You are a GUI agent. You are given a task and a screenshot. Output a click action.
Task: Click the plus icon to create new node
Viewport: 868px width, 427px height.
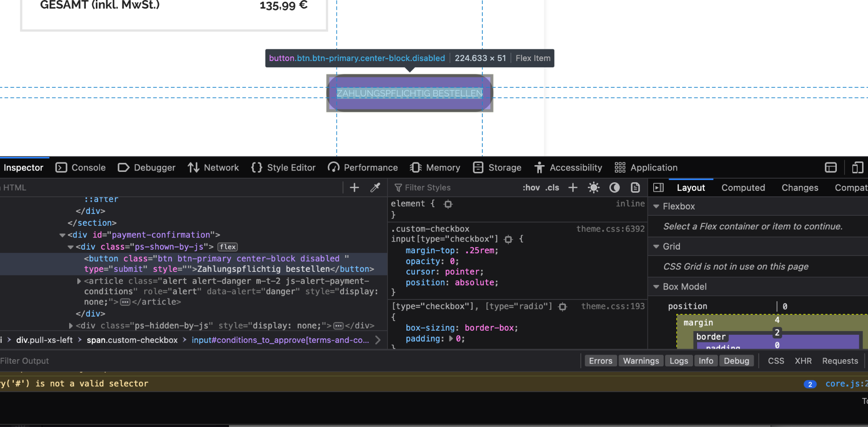pos(354,188)
